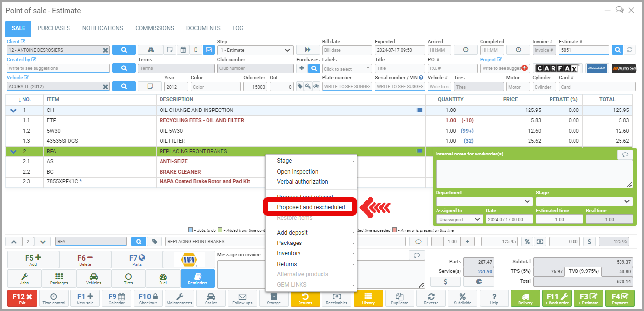Increase quantity with the plus stepper
This screenshot has height=311, width=644.
pos(468,242)
